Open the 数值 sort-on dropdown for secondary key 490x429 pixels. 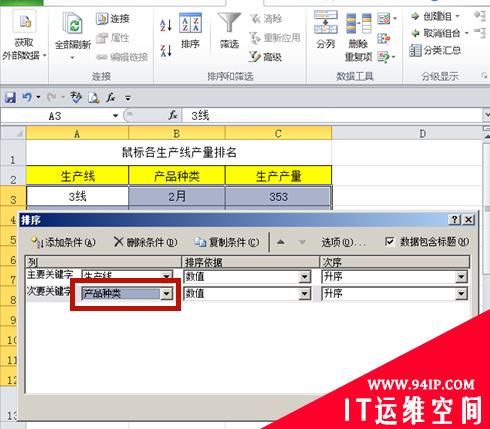point(304,294)
